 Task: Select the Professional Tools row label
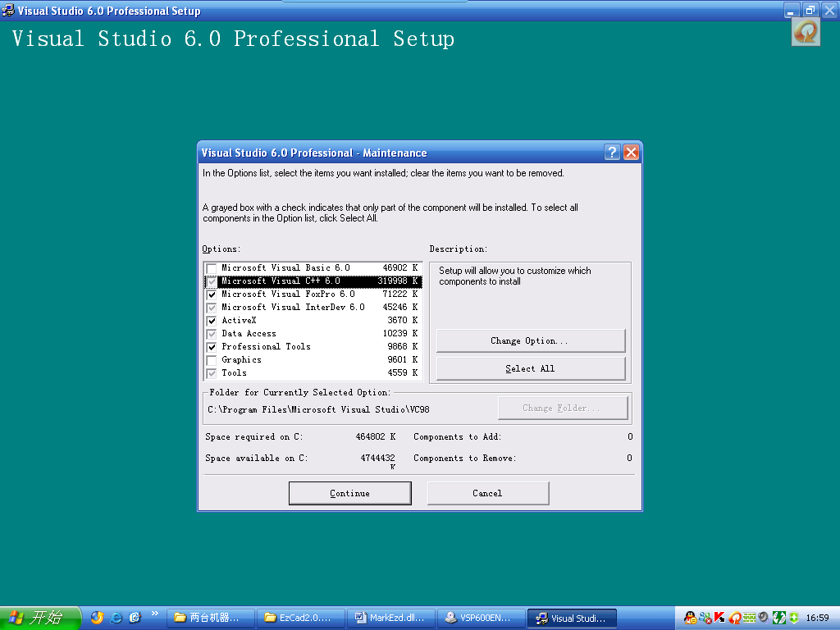pos(267,347)
